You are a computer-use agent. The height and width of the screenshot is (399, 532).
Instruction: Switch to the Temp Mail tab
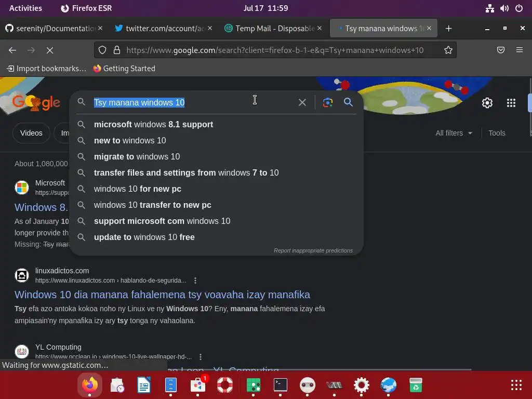click(273, 29)
